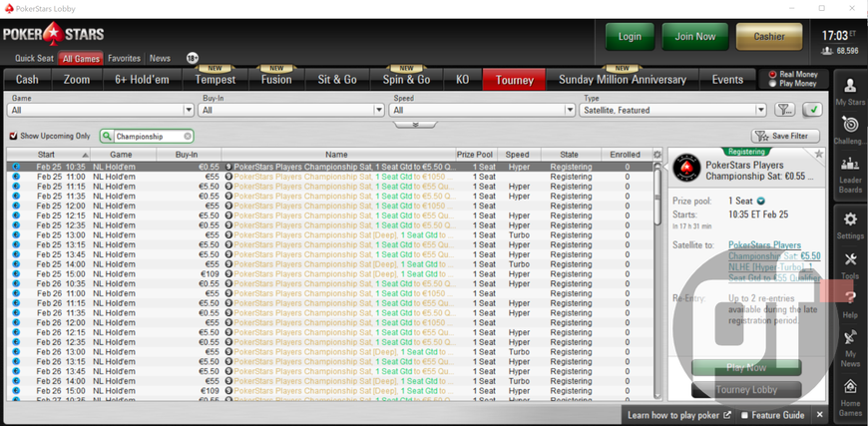Click the Join Now button
Viewport: 868px width, 426px height.
pos(695,37)
